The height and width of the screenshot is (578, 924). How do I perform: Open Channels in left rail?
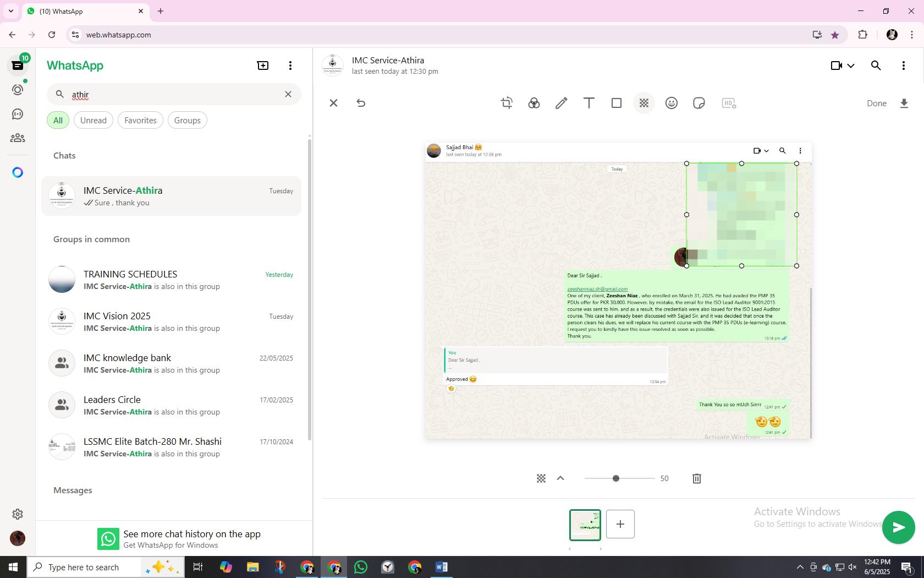pyautogui.click(x=18, y=114)
